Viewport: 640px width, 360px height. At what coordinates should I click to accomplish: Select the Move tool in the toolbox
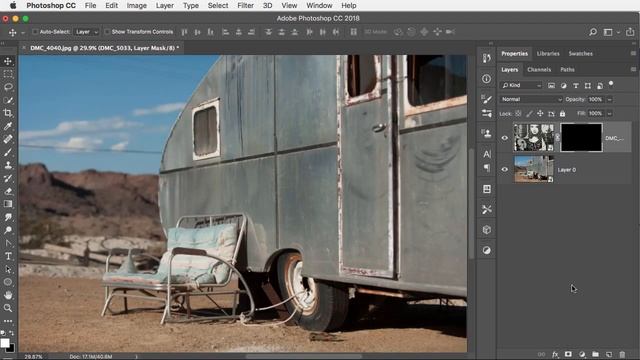(8, 61)
